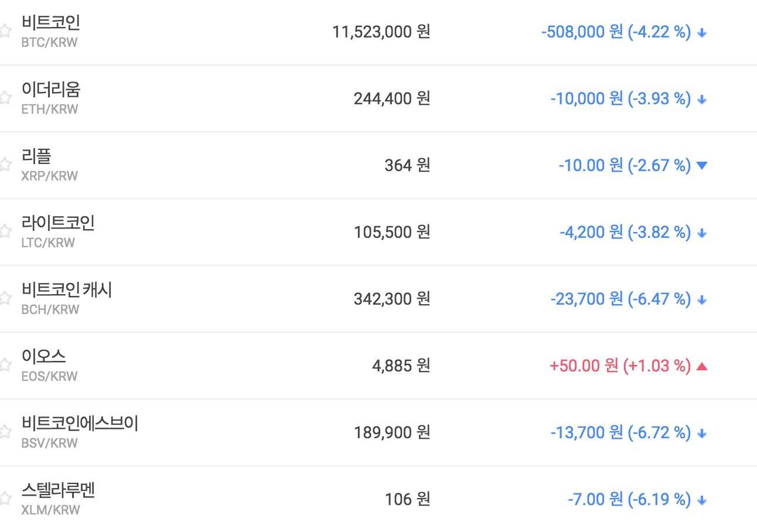This screenshot has width=757, height=532.
Task: Select the 11,523,000 원 price cell
Action: [381, 32]
